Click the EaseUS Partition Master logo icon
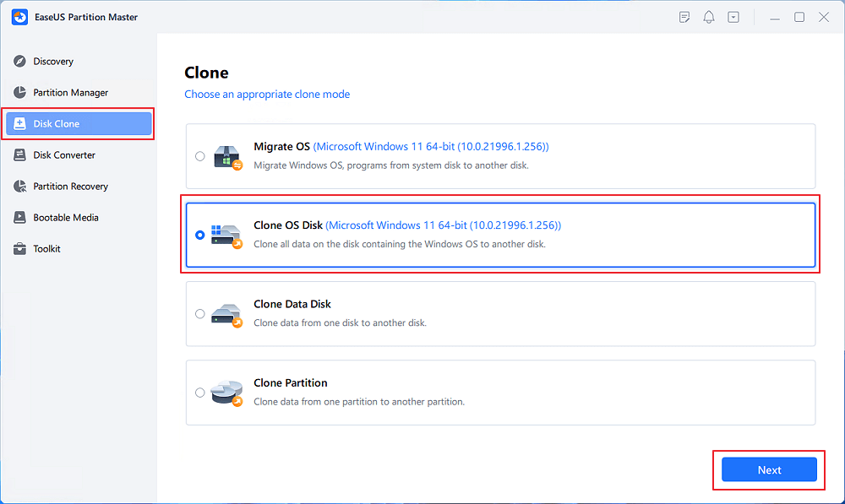Viewport: 845px width, 504px height. [x=20, y=17]
